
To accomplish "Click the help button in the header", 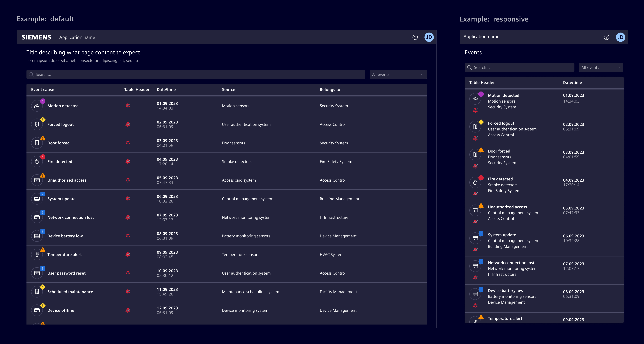I will [415, 37].
